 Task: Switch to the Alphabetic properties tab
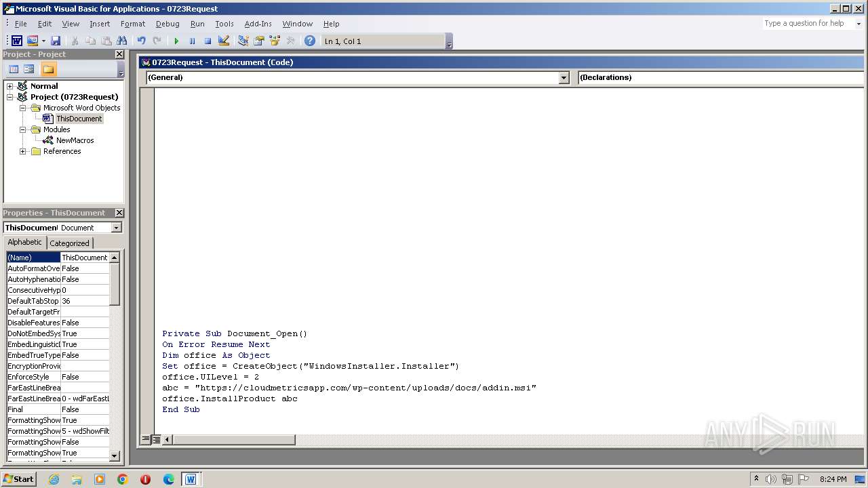tap(25, 242)
